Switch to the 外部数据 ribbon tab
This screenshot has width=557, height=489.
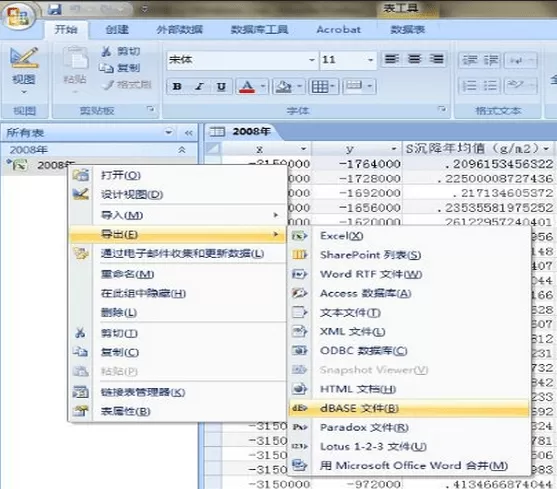click(180, 29)
